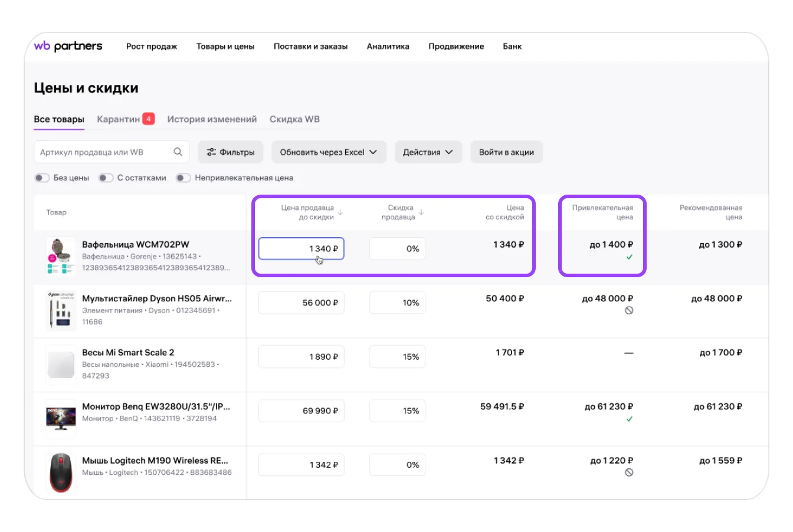Click blocked icon under до 1 220 ₽
Screen dimensions: 793x532
[x=629, y=473]
